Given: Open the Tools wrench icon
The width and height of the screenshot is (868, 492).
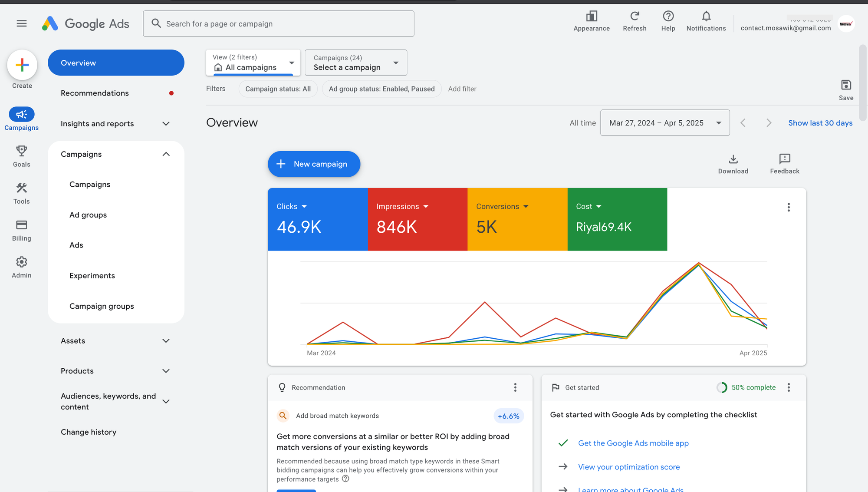Looking at the screenshot, I should tap(22, 188).
